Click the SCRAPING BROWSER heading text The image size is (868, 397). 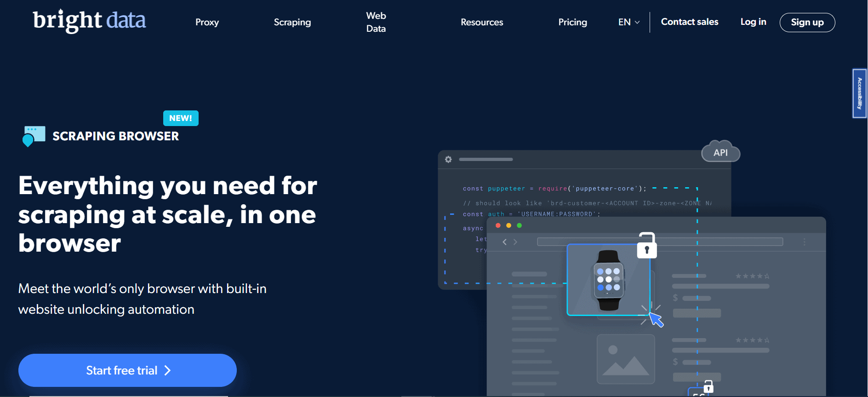point(115,136)
